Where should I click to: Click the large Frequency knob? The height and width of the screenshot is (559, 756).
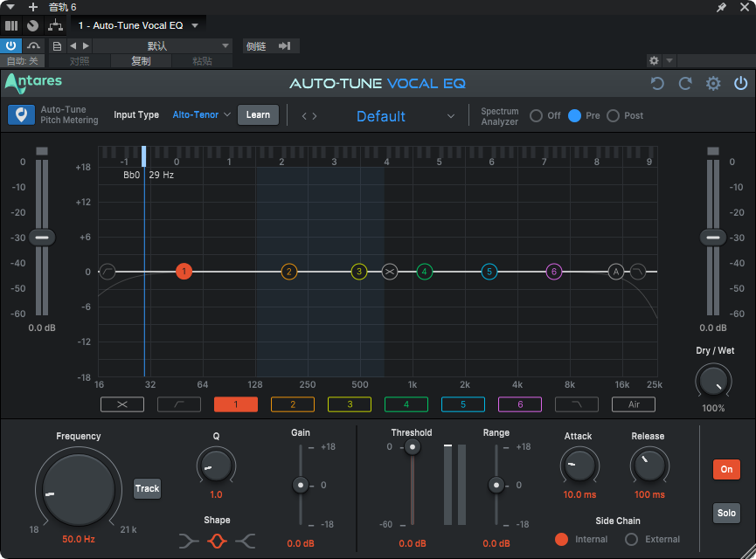(79, 490)
